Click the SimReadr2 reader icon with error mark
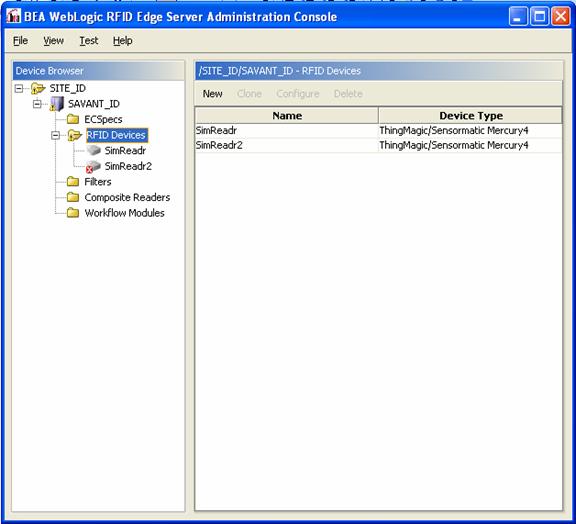The height and width of the screenshot is (524, 576). tap(93, 166)
